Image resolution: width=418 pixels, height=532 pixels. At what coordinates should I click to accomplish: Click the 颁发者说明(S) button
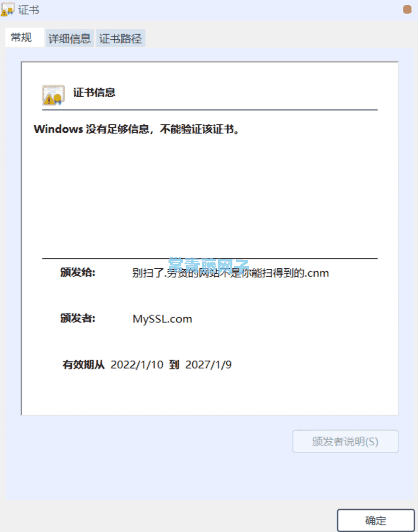pos(345,441)
